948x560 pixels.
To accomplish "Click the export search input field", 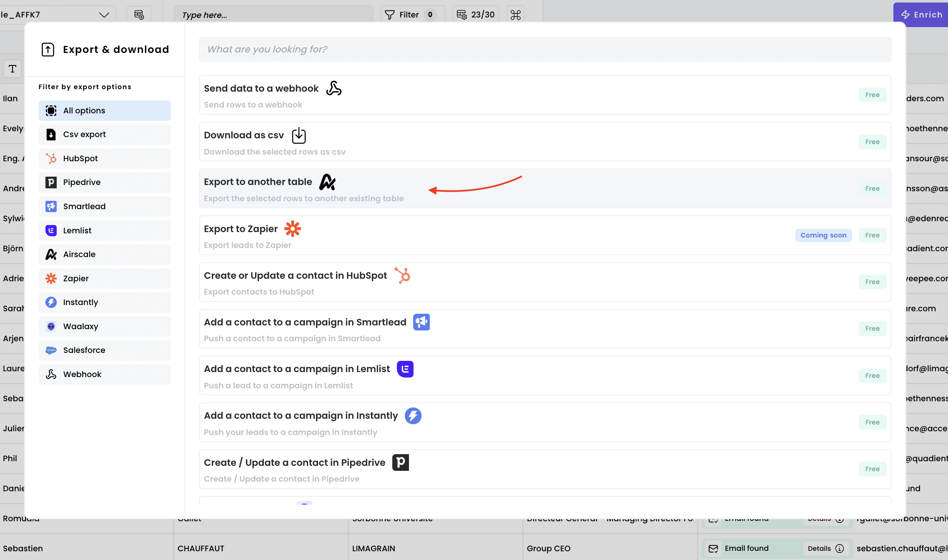I will pos(544,50).
